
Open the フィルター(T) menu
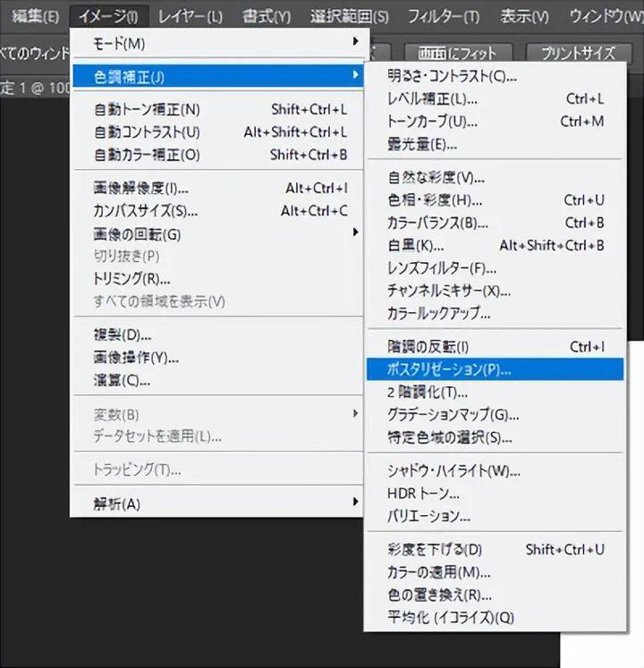point(443,16)
